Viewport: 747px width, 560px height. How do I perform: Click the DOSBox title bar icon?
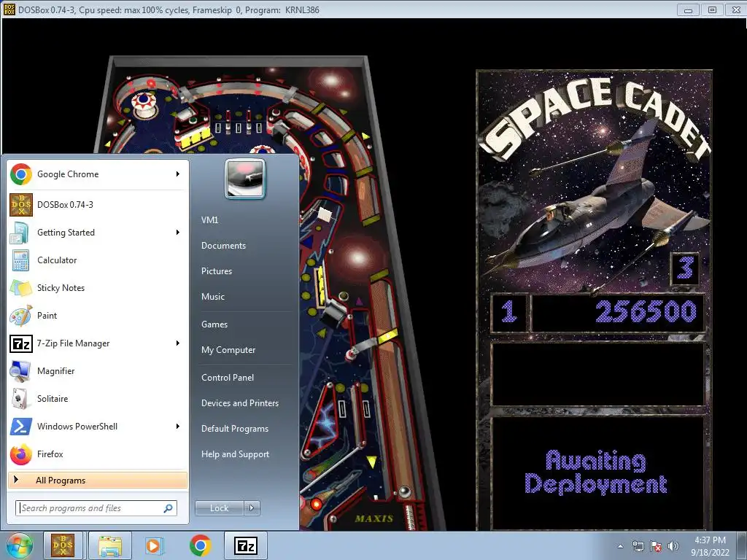[x=9, y=9]
